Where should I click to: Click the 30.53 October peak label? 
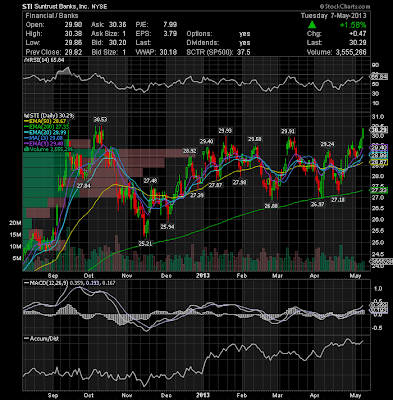(x=100, y=119)
